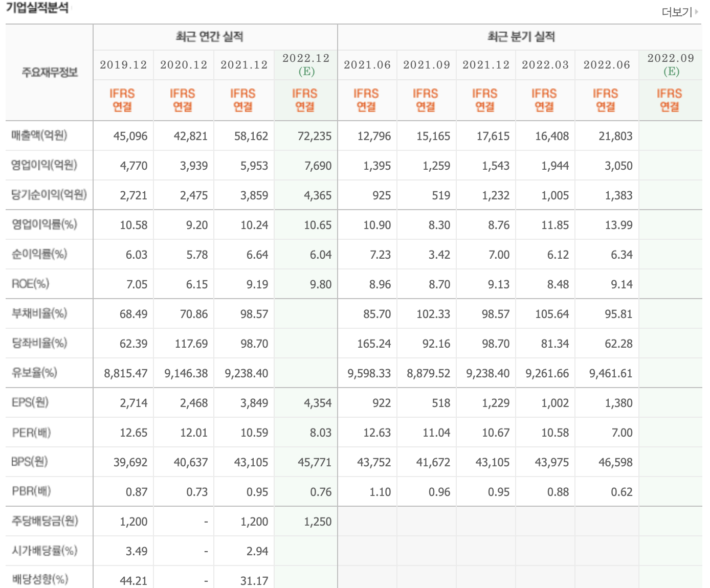The width and height of the screenshot is (710, 588).
Task: Select net income value 519
Action: click(x=441, y=196)
